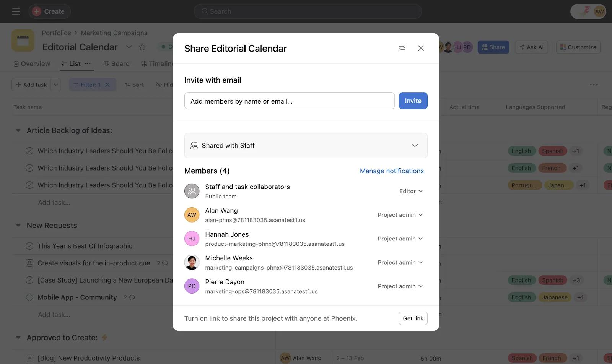Star the Editorial Calendar project

click(x=142, y=47)
